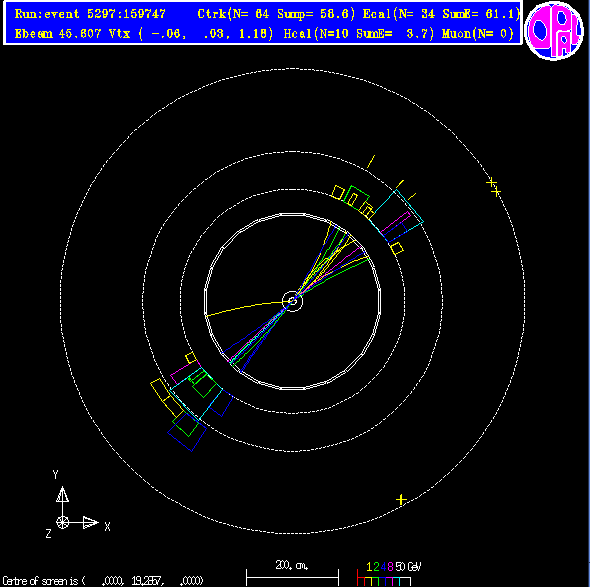Click the curved yellow track heading left
The image size is (590, 587).
246,307
